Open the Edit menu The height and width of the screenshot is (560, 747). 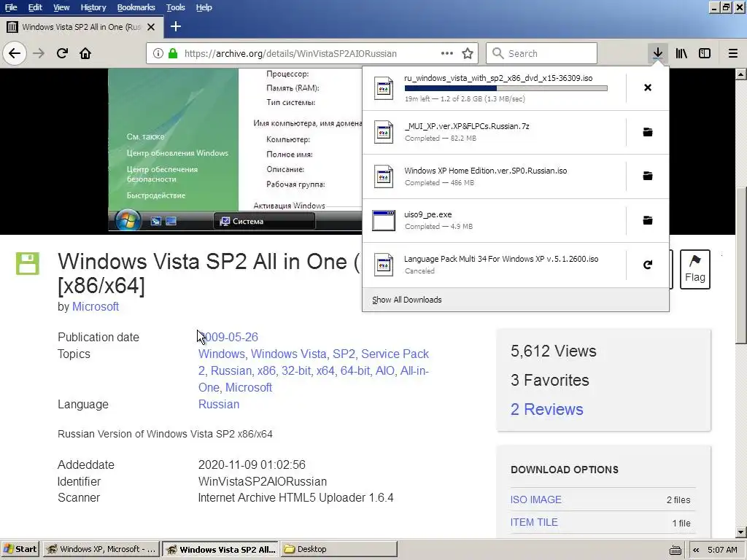35,7
